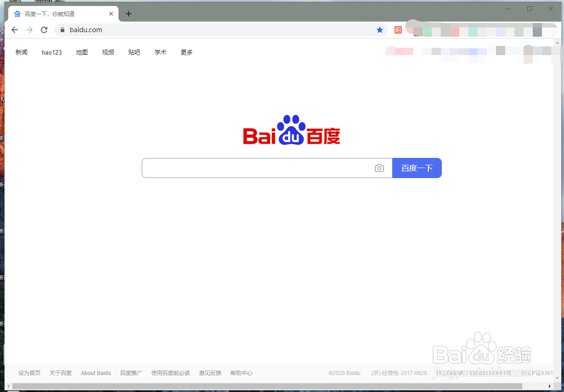The height and width of the screenshot is (392, 564).
Task: Click the lock icon beside baidu.com
Action: tap(62, 30)
